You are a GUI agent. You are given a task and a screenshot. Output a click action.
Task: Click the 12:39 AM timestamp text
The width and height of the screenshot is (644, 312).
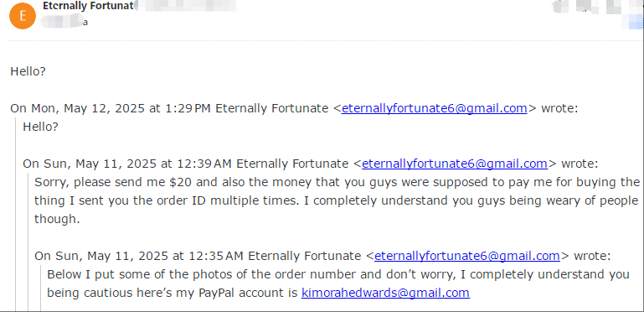tap(204, 164)
